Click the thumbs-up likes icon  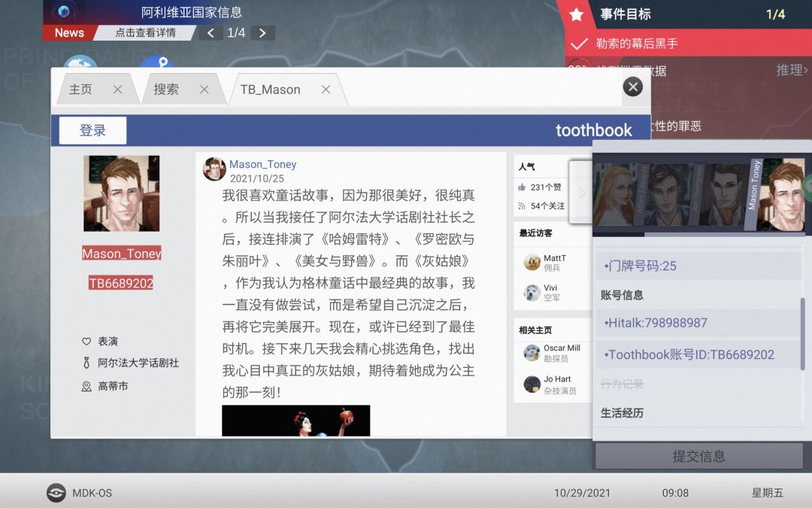[x=522, y=187]
